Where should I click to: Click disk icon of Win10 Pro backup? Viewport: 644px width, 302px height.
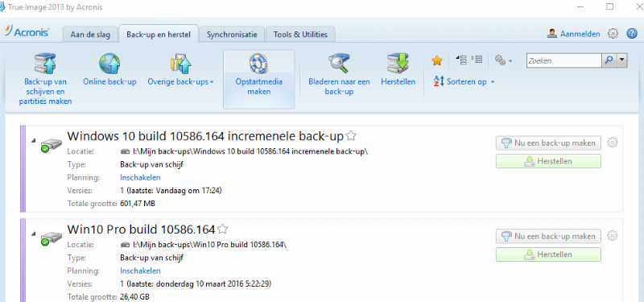51,238
